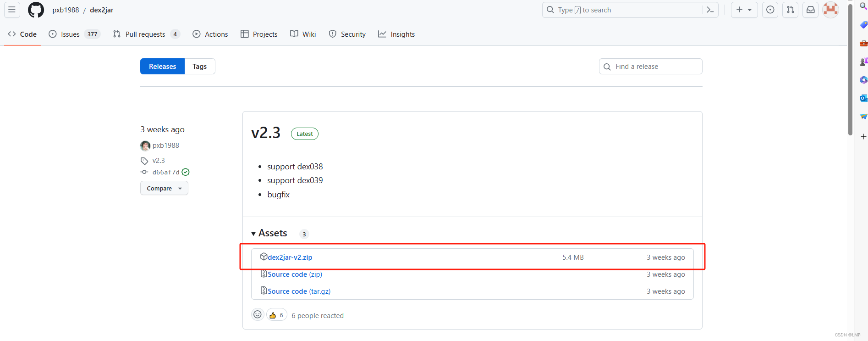Click the file icon beside Source code (tar.gz)
Image resolution: width=868 pixels, height=341 pixels.
click(x=264, y=291)
